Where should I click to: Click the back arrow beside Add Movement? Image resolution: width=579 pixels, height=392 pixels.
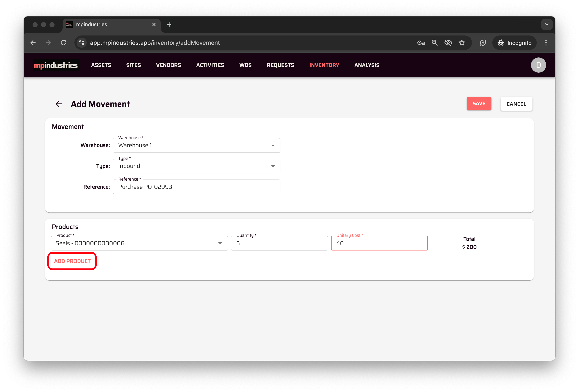click(x=59, y=104)
